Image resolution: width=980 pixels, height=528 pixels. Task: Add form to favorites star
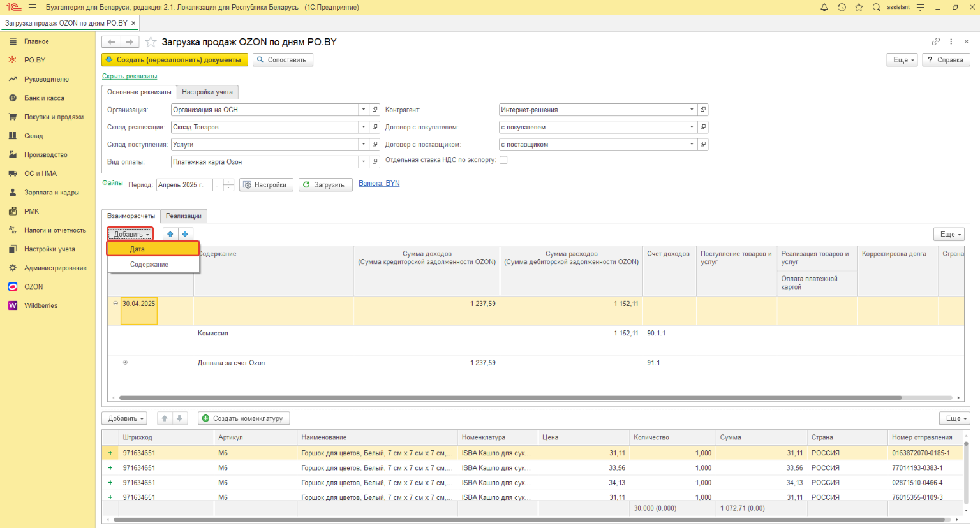[x=151, y=41]
